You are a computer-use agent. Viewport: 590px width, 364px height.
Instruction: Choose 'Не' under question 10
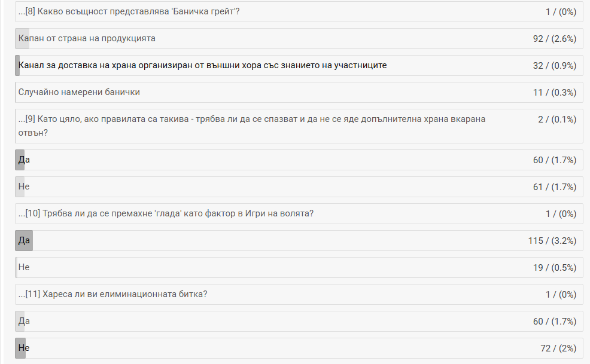click(x=24, y=267)
